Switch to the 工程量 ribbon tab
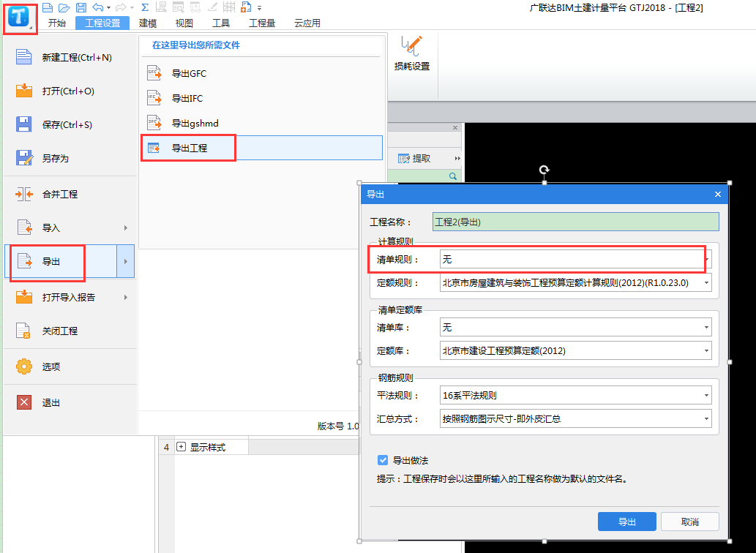Viewport: 756px width, 553px height. (x=262, y=23)
